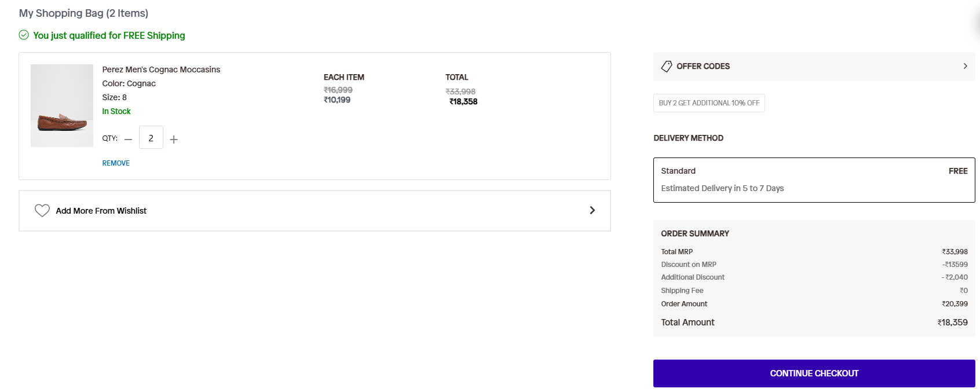Screen dimensions: 980x392
Task: Decrease quantity with the minus icon
Action: (129, 140)
